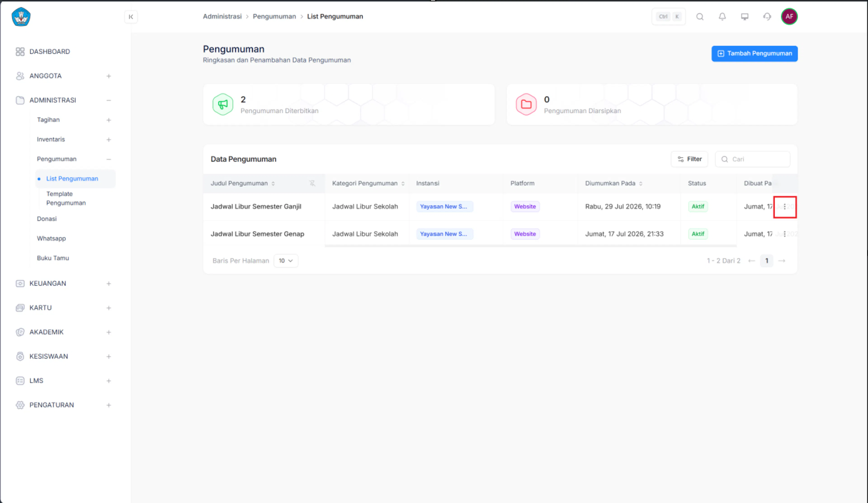Click the green megaphone published icon
Screen dimensions: 868x503
[x=222, y=104]
